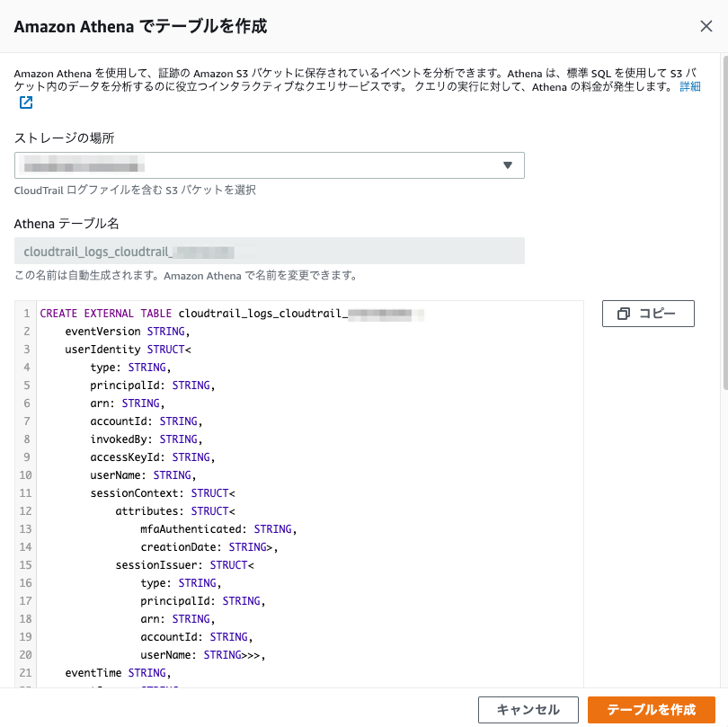
Task: Click the eventTime STRING line
Action: (x=118, y=673)
